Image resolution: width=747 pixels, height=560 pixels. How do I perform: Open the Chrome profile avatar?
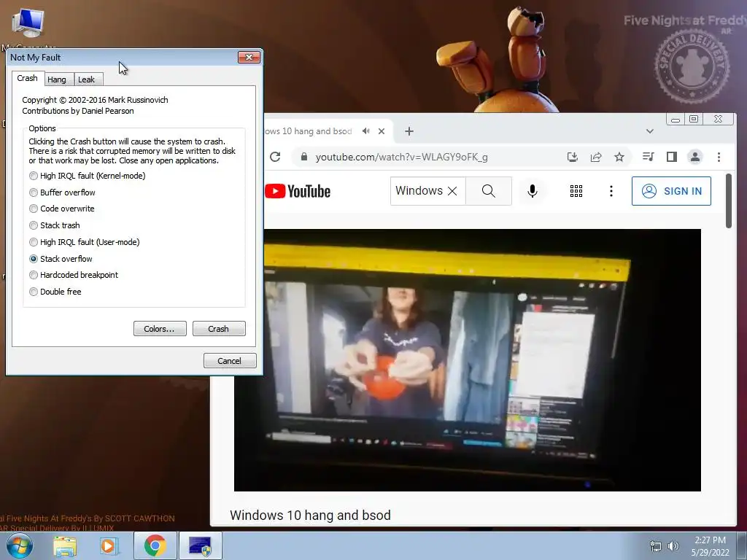[x=695, y=157]
